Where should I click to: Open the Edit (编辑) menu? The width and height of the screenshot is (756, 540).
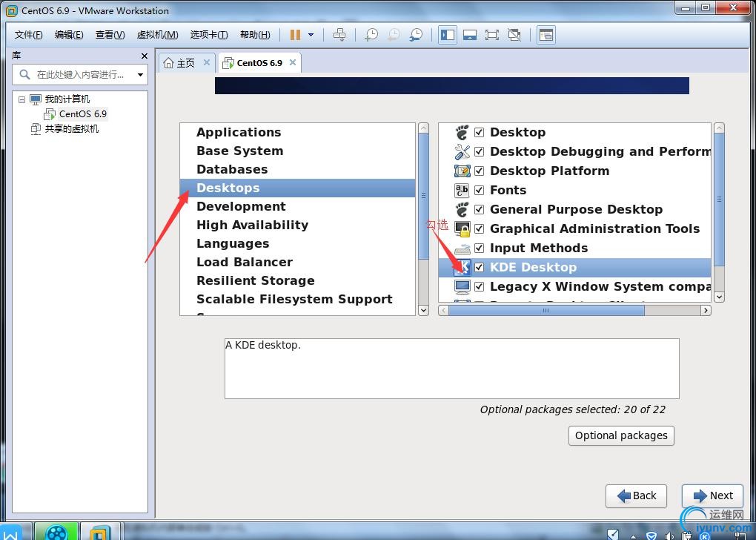(x=69, y=35)
